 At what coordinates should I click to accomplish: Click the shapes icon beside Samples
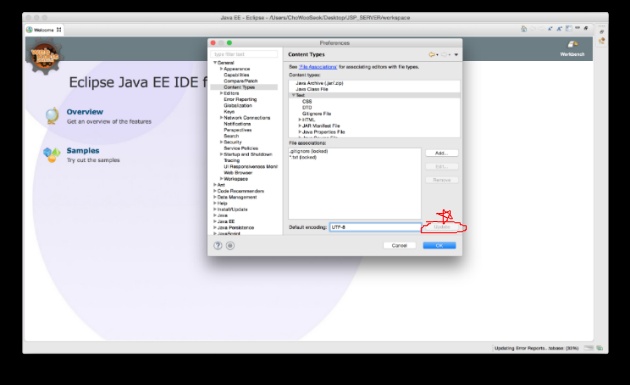(51, 154)
